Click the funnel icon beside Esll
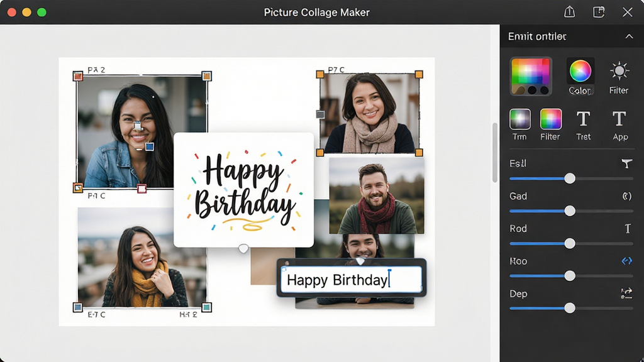Screen dimensions: 644x362 coord(626,164)
